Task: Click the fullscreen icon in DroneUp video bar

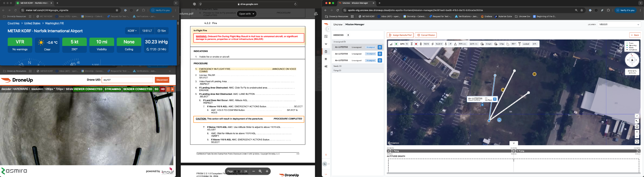Action: click(x=168, y=89)
